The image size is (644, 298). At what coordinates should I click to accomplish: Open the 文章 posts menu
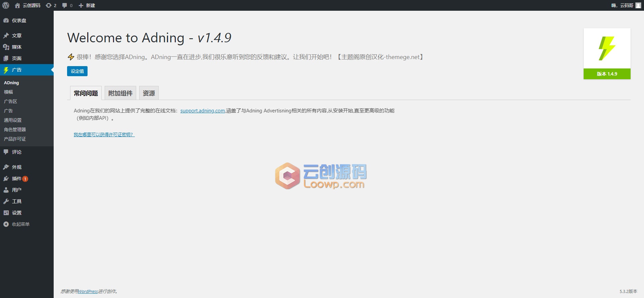[x=27, y=36]
